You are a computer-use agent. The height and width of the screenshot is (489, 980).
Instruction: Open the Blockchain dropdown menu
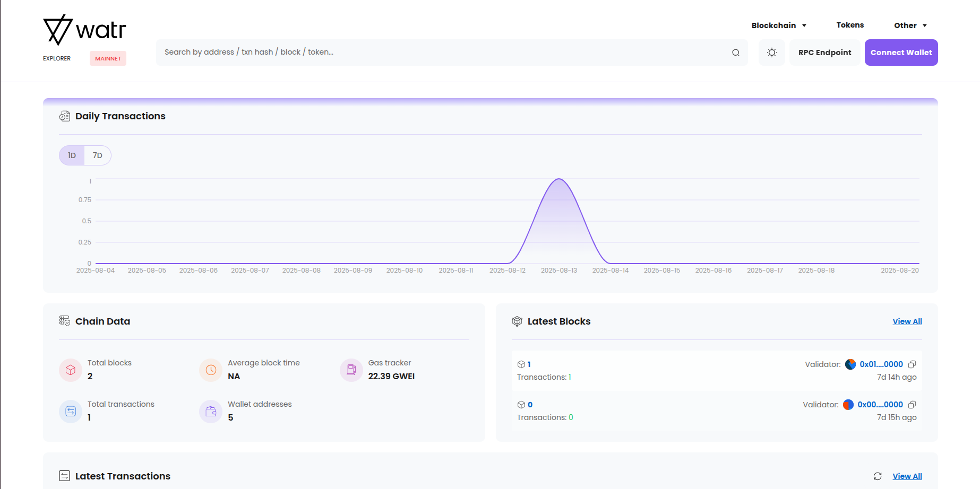coord(779,25)
